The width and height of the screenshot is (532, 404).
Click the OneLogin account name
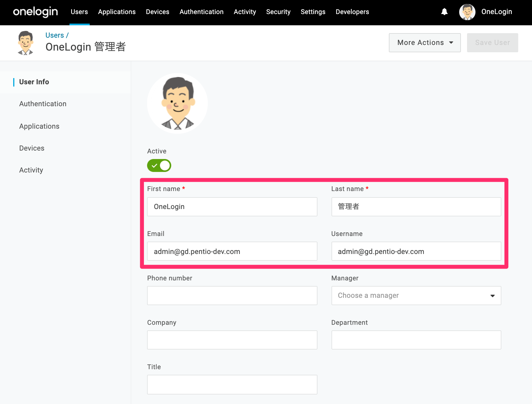click(497, 12)
